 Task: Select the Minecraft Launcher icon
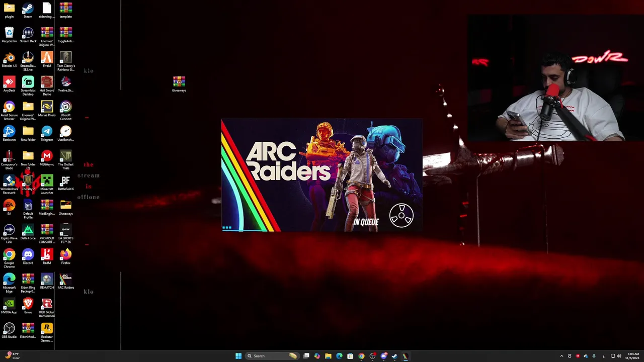(47, 184)
